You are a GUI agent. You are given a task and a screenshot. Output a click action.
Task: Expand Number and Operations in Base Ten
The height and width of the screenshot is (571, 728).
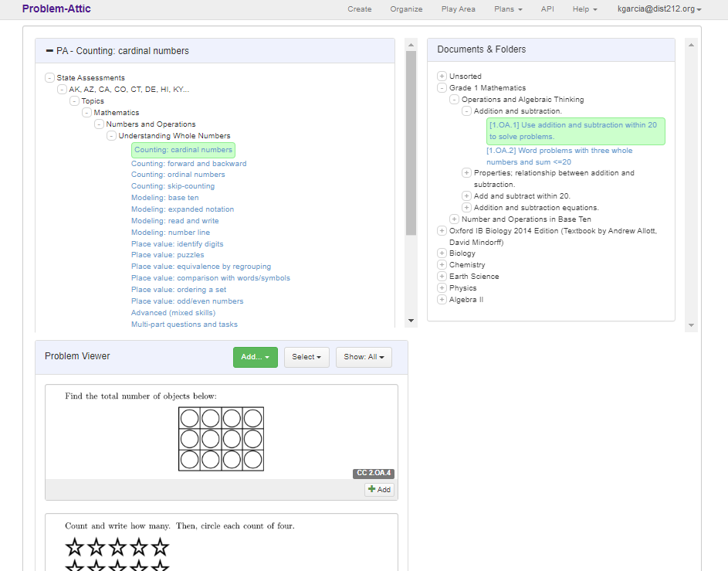click(455, 219)
